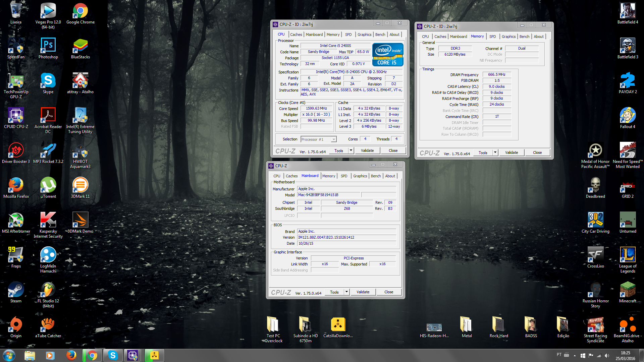Image resolution: width=644 pixels, height=362 pixels.
Task: Open About tab in Memory window
Action: coord(539,37)
